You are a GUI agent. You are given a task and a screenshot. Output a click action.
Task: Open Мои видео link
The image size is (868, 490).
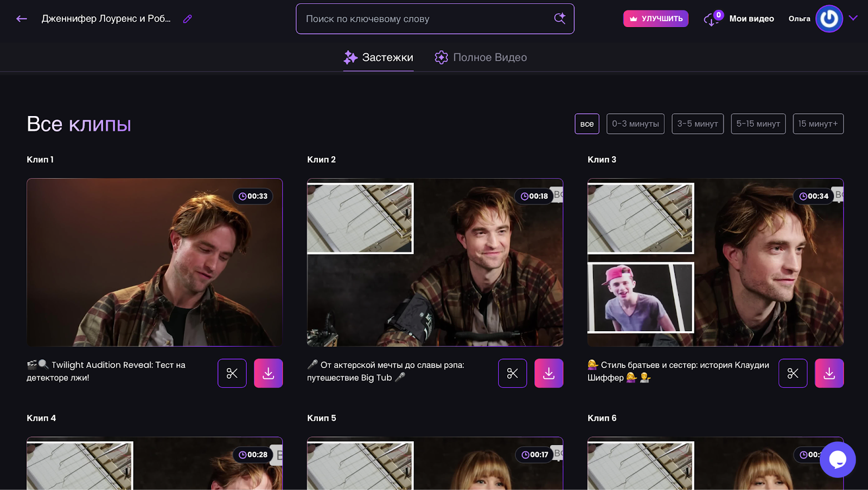pos(751,19)
